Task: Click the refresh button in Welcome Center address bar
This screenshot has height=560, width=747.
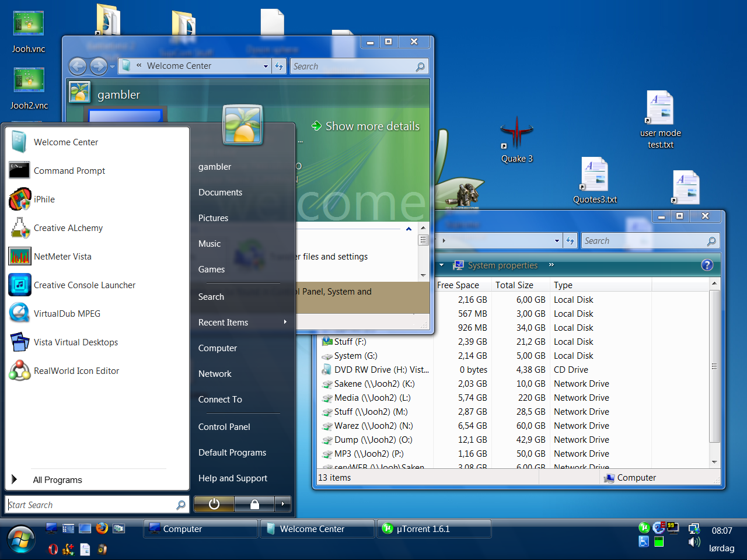Action: pyautogui.click(x=279, y=66)
